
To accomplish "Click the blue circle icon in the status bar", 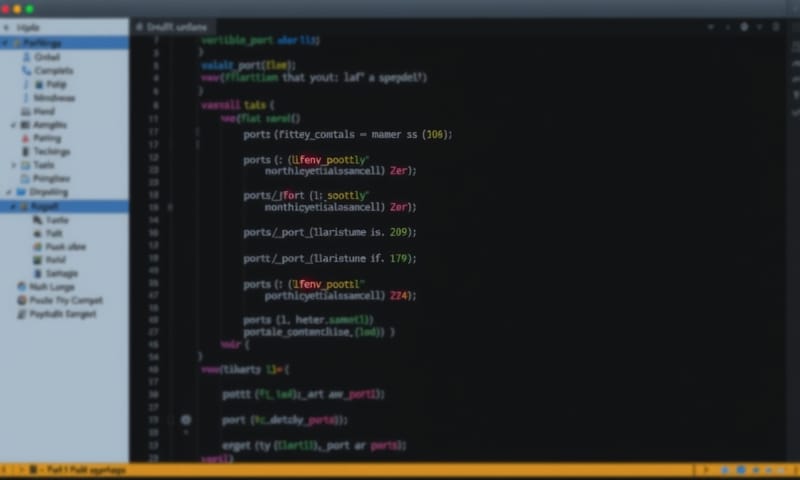I will click(x=741, y=470).
